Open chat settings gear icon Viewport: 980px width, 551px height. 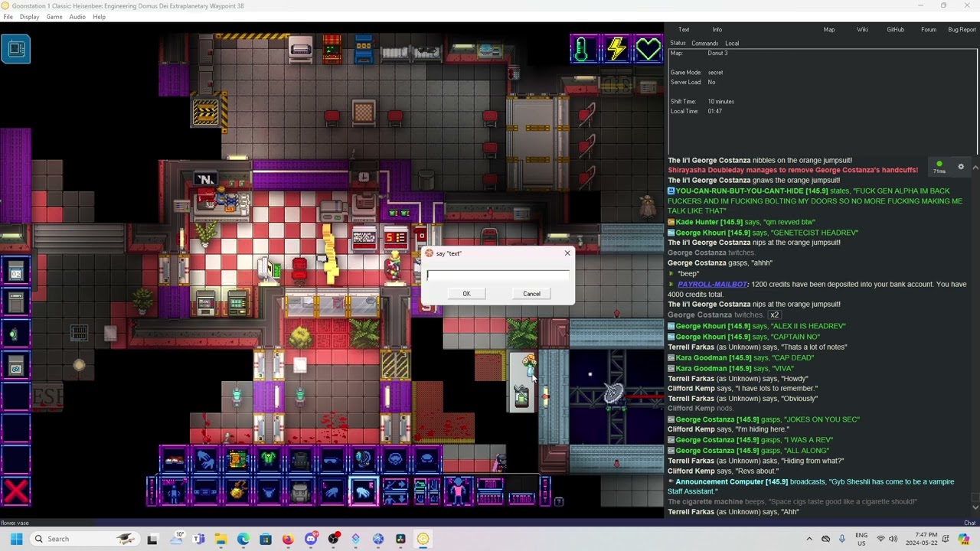pos(961,167)
